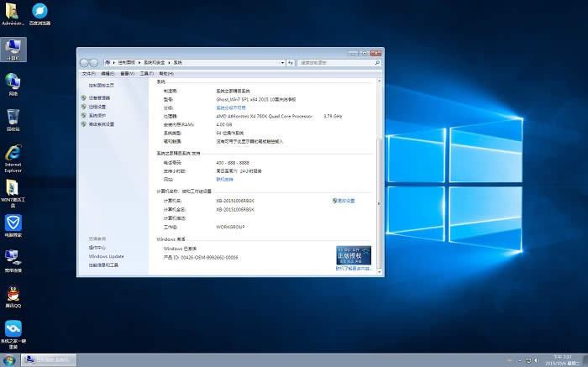The height and width of the screenshot is (367, 588).
Task: Open Remote settings in the sidebar
Action: pos(98,107)
